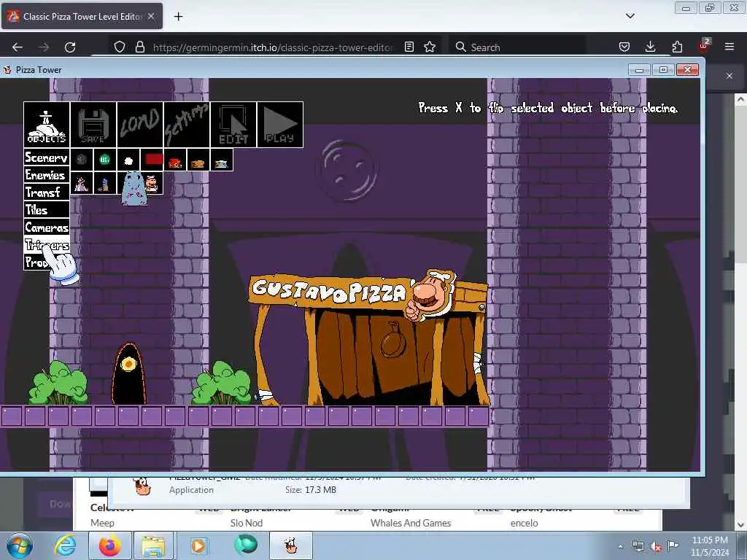747x560 pixels.
Task: Open the Pocket save icon
Action: 624,47
